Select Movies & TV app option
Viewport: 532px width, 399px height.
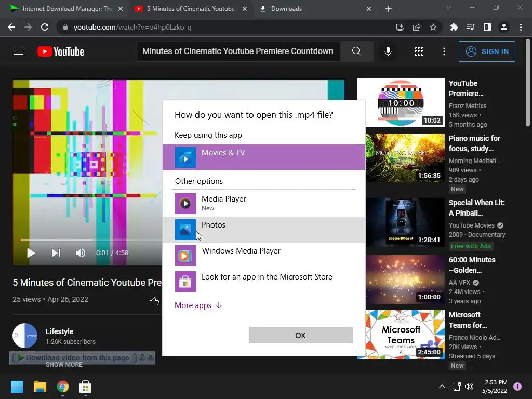tap(263, 157)
